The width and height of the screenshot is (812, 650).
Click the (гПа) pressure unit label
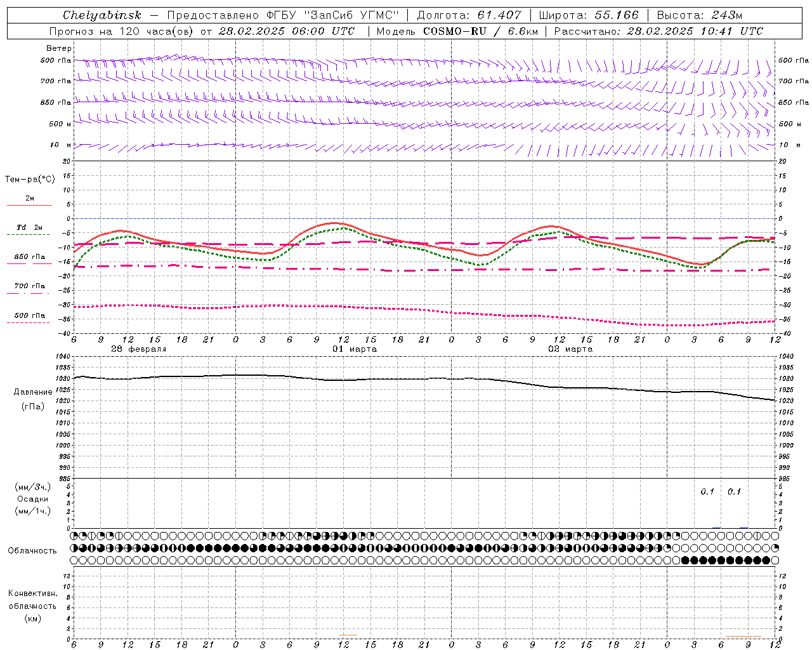coord(33,407)
